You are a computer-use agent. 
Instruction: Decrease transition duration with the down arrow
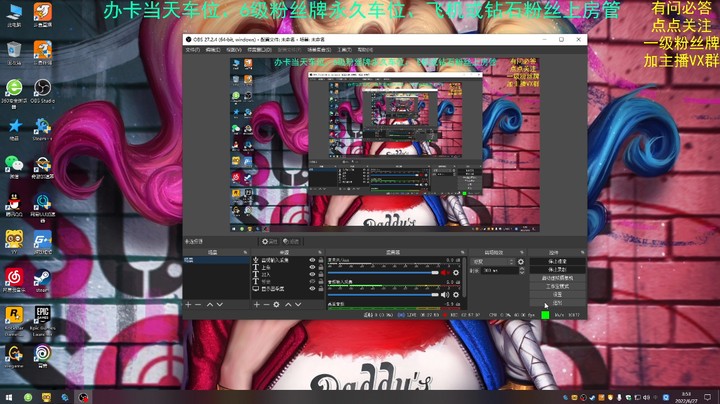tap(522, 273)
